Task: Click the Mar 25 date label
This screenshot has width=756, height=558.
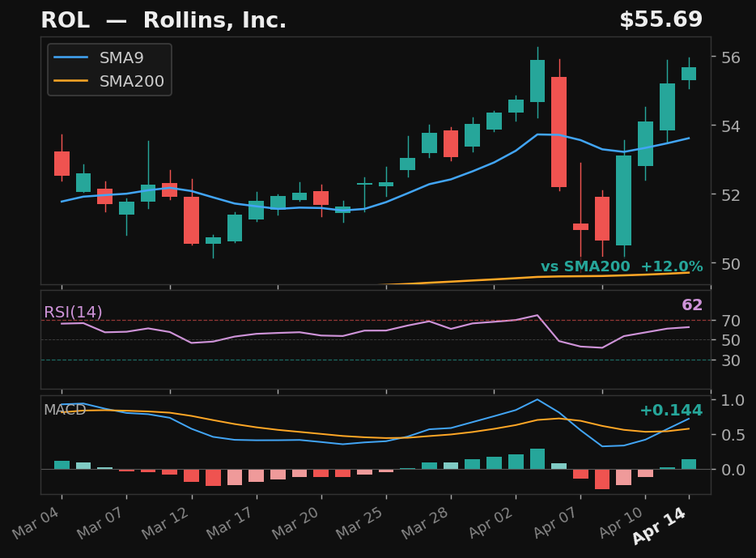Action: pos(359,523)
